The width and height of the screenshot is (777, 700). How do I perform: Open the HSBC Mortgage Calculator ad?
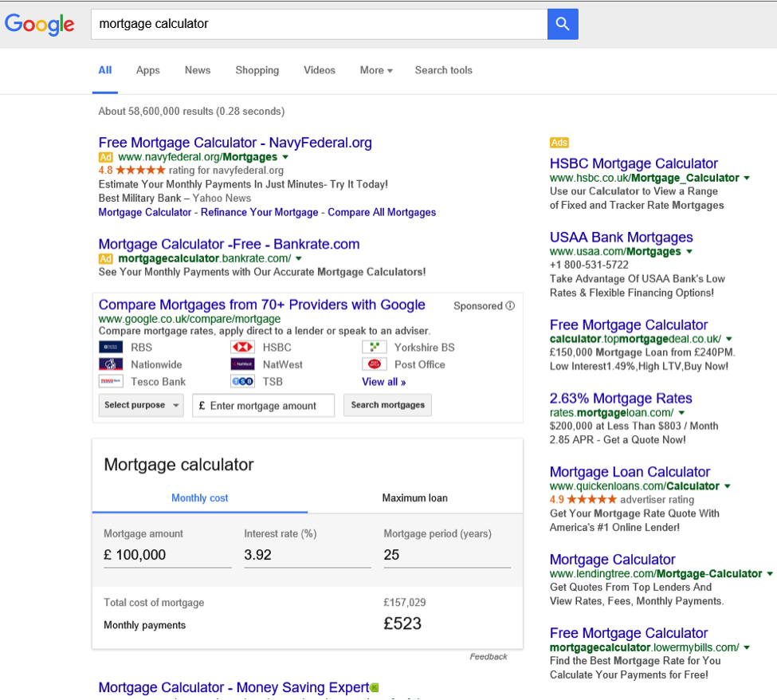pos(634,163)
